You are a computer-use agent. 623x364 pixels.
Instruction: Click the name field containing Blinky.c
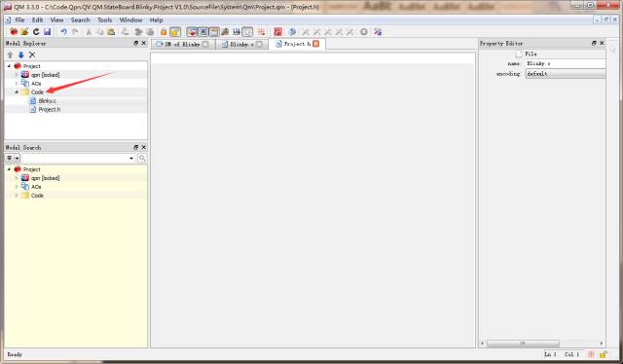tap(566, 63)
